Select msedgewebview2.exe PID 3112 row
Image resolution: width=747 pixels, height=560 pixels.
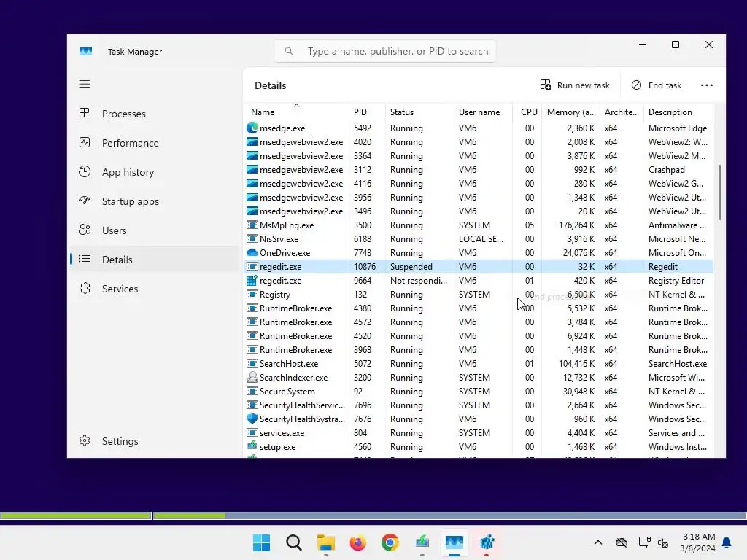point(479,169)
